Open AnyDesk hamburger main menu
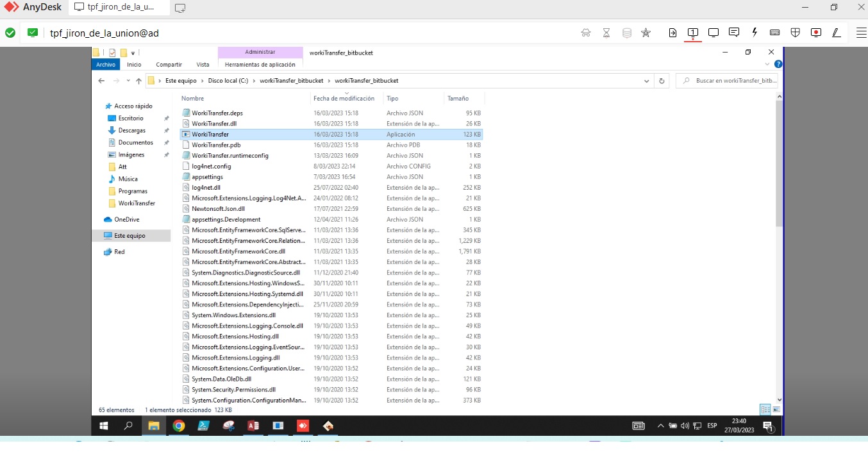This screenshot has height=473, width=868. click(861, 33)
